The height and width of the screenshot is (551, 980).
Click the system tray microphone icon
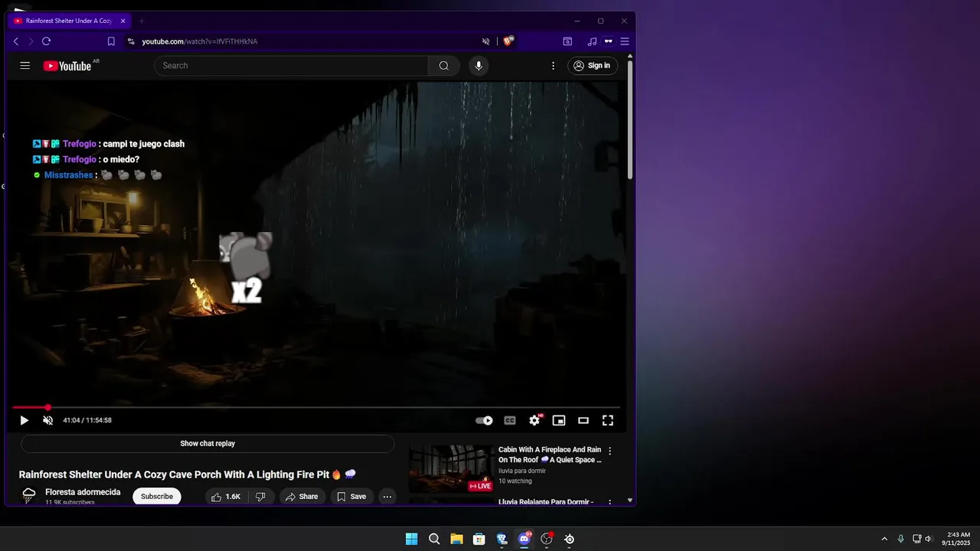point(900,539)
